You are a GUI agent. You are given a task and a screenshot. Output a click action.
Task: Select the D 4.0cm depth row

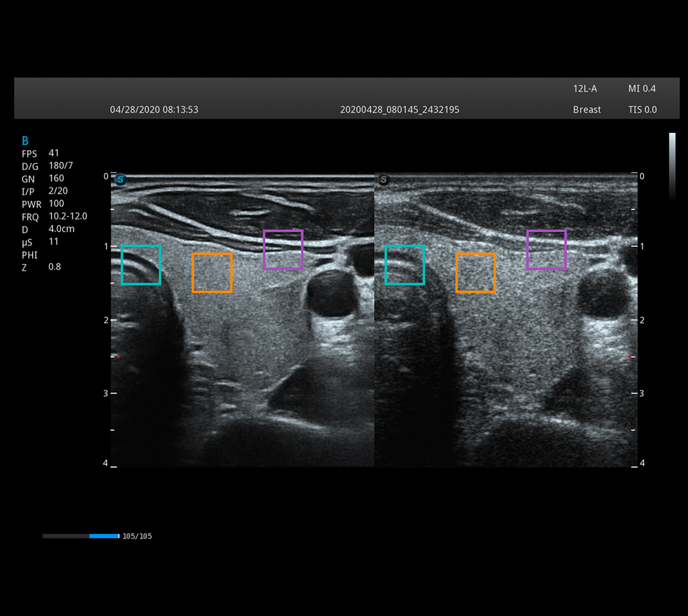tap(48, 229)
